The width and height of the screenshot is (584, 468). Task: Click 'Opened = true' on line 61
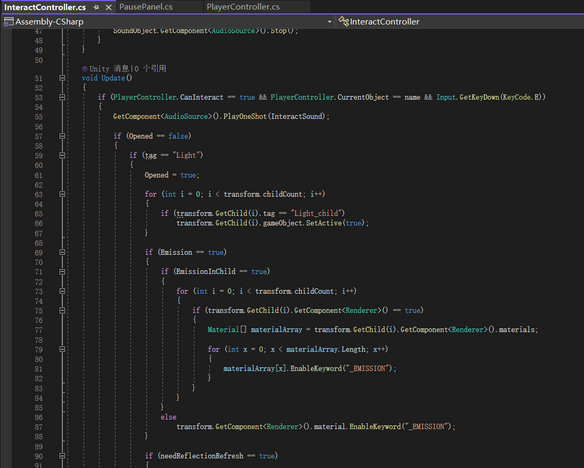(171, 175)
